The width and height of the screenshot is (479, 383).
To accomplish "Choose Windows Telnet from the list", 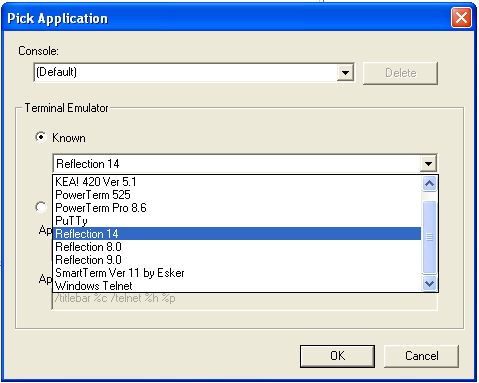I will (237, 286).
